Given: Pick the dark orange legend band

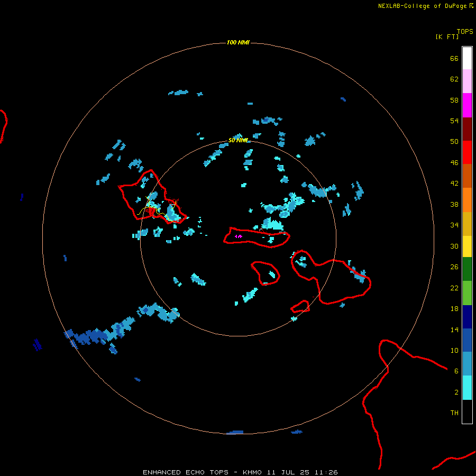Looking at the screenshot, I should [x=467, y=176].
